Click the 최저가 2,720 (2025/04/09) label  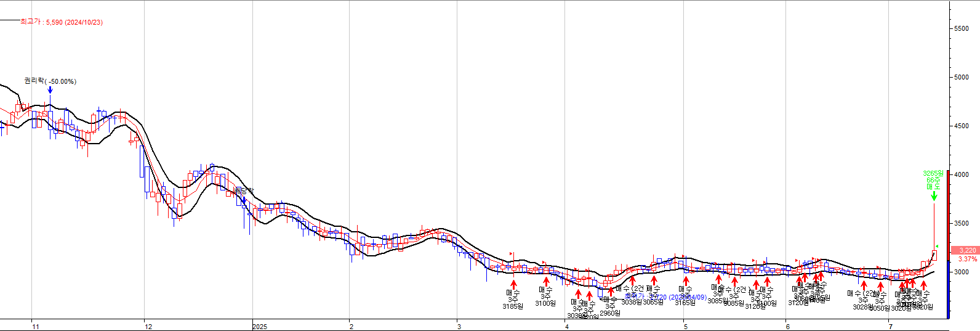[666, 297]
